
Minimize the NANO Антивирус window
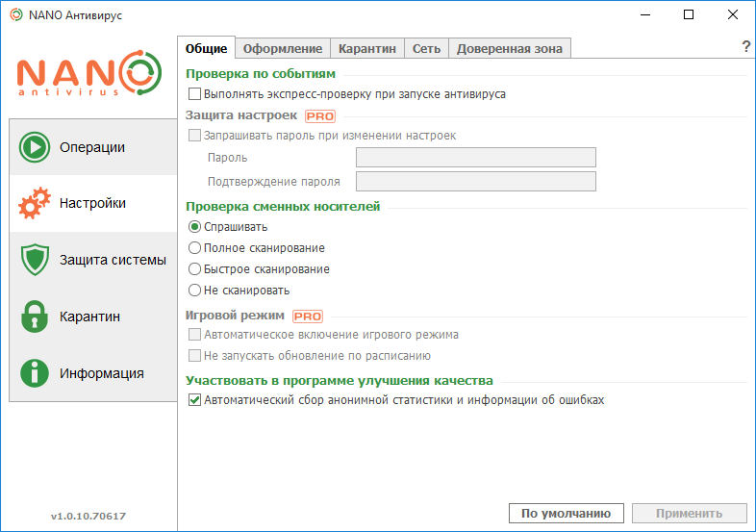pos(645,15)
